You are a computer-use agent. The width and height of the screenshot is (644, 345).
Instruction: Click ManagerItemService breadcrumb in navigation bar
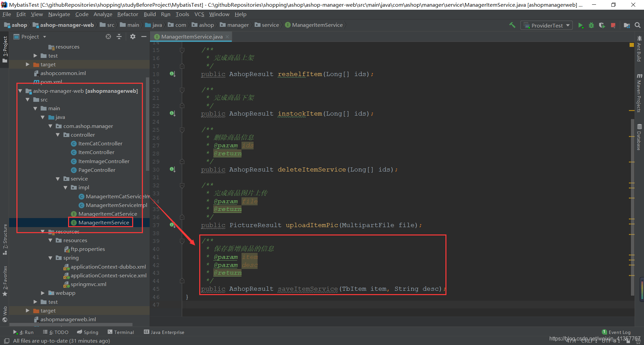point(314,25)
